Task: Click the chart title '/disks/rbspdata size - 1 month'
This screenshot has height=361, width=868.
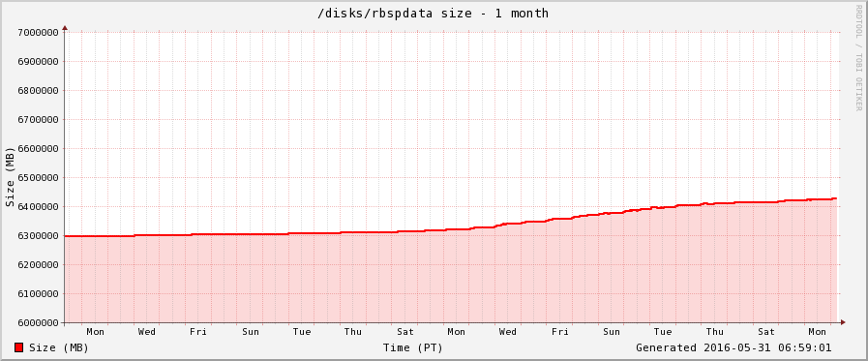Action: pyautogui.click(x=433, y=13)
